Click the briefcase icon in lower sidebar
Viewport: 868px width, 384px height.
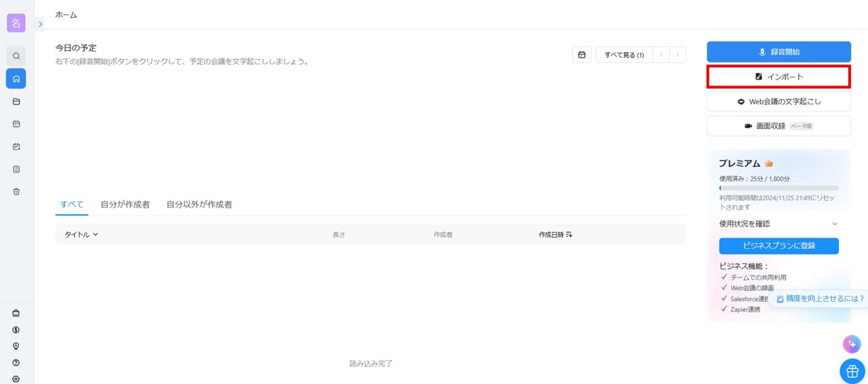(x=16, y=313)
